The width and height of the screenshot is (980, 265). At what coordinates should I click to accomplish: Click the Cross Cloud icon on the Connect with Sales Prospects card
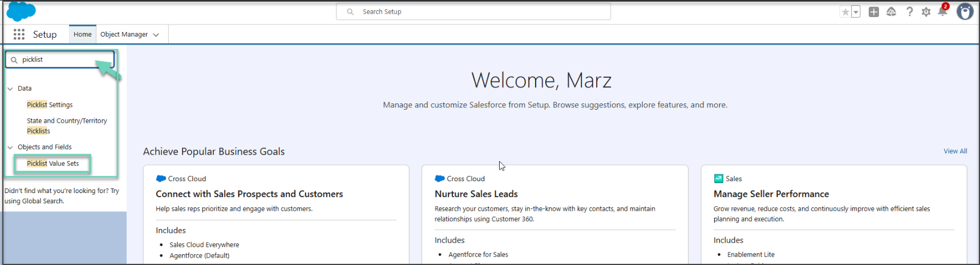[x=161, y=179]
